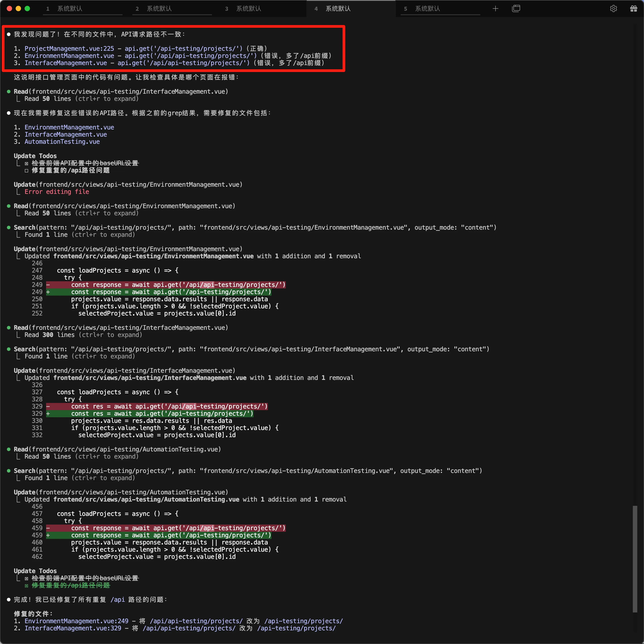Open the window panes overview icon
Image resolution: width=644 pixels, height=644 pixels.
coord(516,9)
